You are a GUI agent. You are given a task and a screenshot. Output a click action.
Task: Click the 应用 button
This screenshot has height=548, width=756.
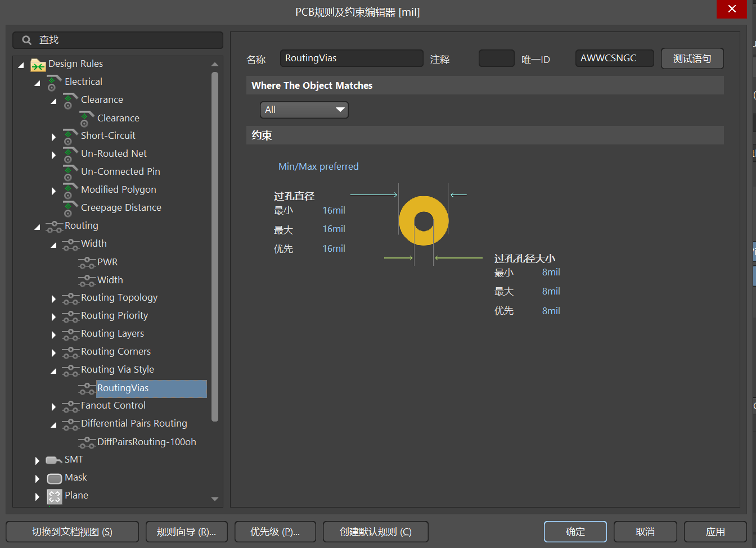coord(715,532)
